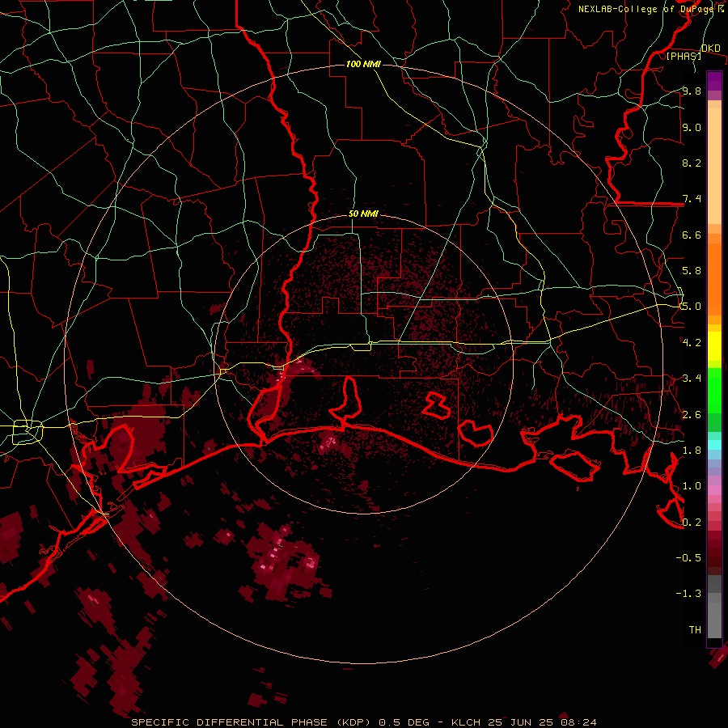Click the 8.2 scale value

click(x=692, y=163)
